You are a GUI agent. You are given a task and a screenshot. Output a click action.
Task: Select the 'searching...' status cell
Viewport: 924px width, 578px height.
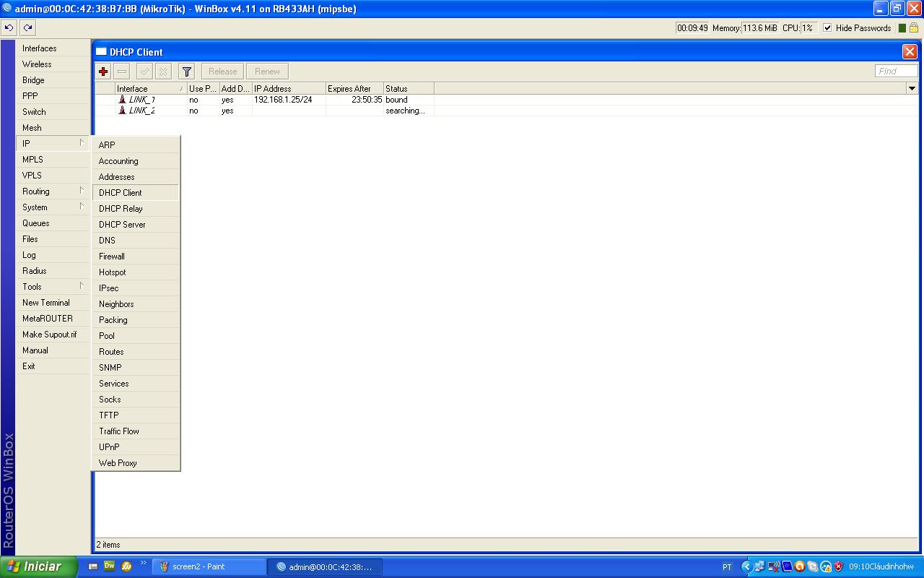[x=409, y=111]
